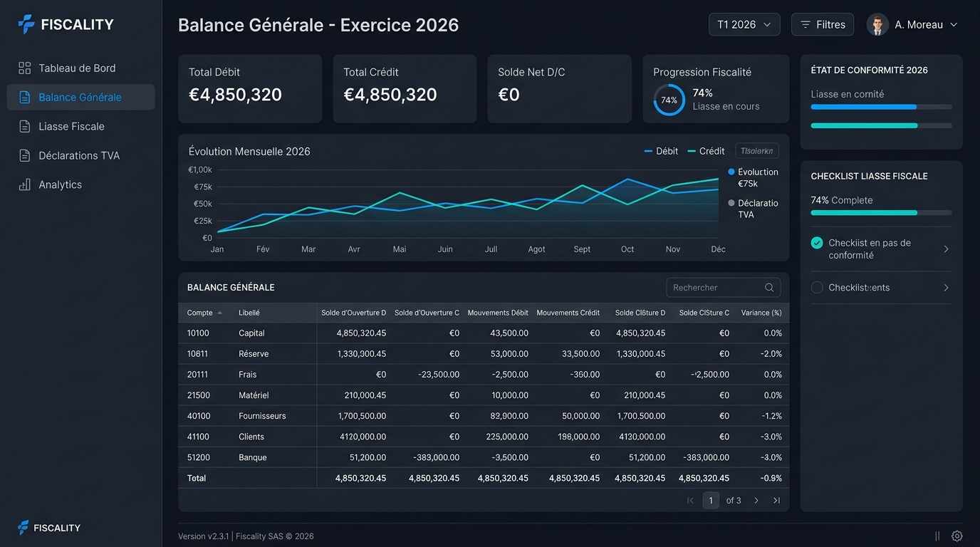The image size is (980, 547).
Task: Click the two-bar icon beside the footer gear
Action: [x=937, y=536]
